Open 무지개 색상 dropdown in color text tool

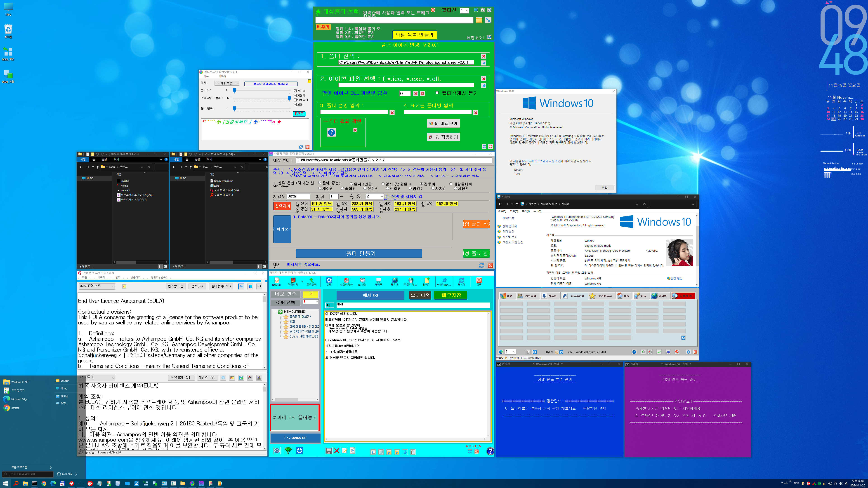point(227,83)
